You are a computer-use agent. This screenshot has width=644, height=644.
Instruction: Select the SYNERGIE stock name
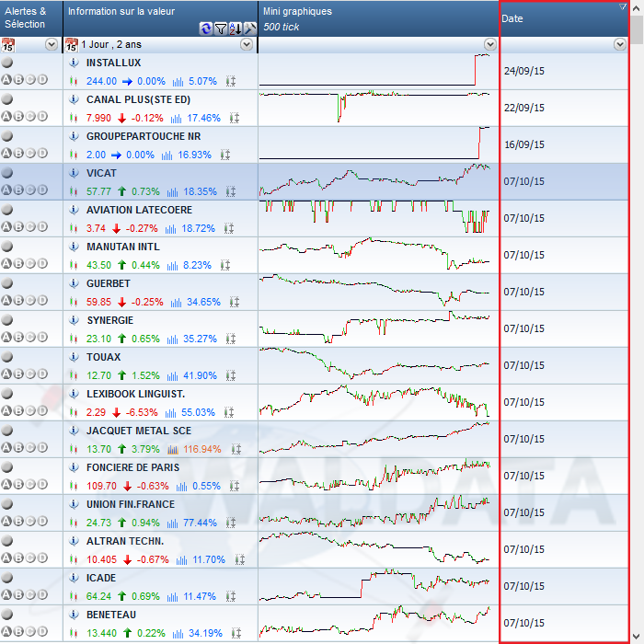(110, 320)
